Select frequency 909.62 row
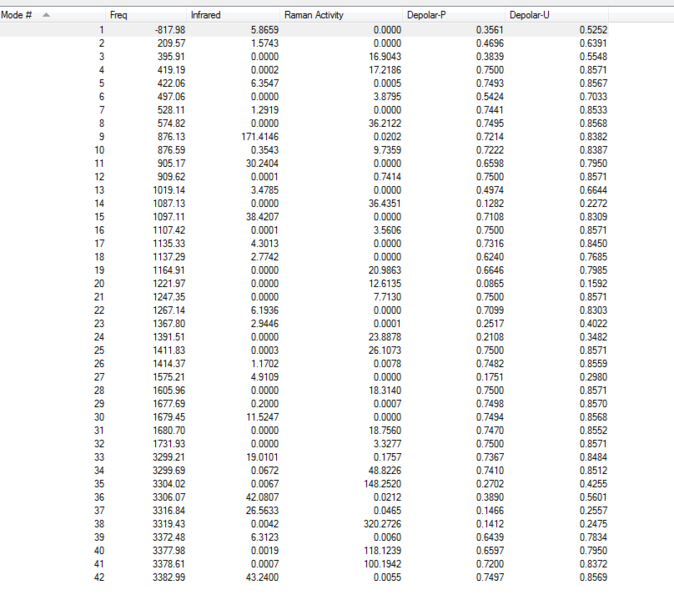 [304, 177]
